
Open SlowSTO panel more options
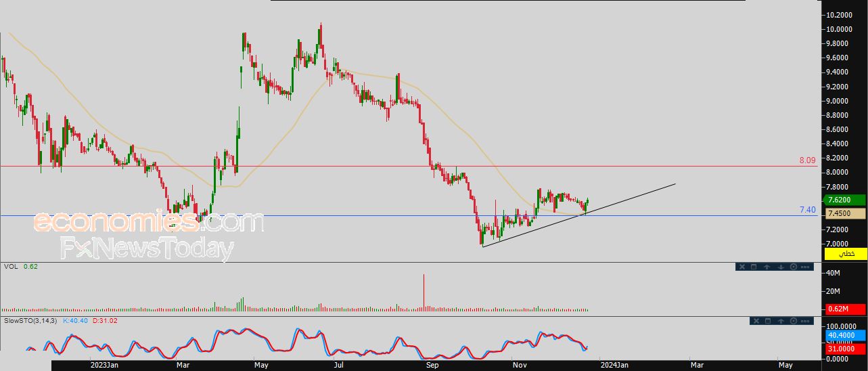coord(805,321)
